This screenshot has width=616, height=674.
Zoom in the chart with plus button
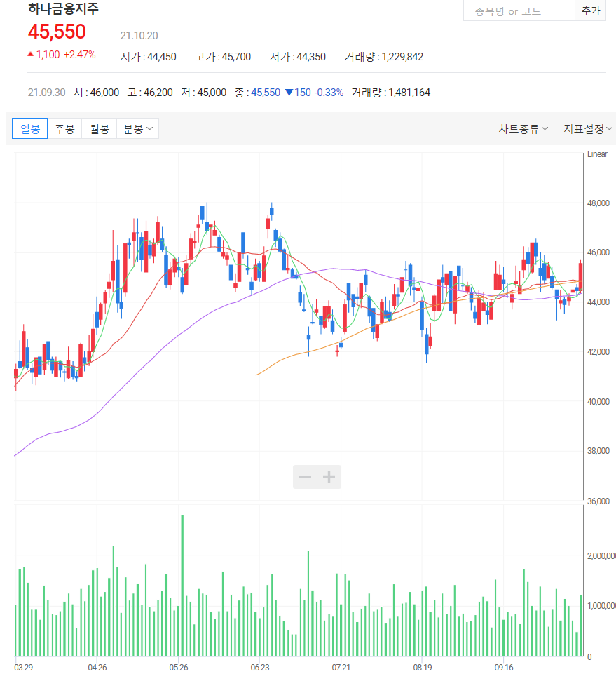pos(329,477)
